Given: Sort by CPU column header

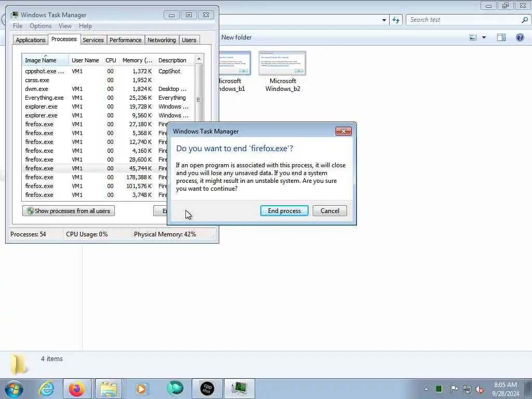Looking at the screenshot, I should [x=111, y=60].
